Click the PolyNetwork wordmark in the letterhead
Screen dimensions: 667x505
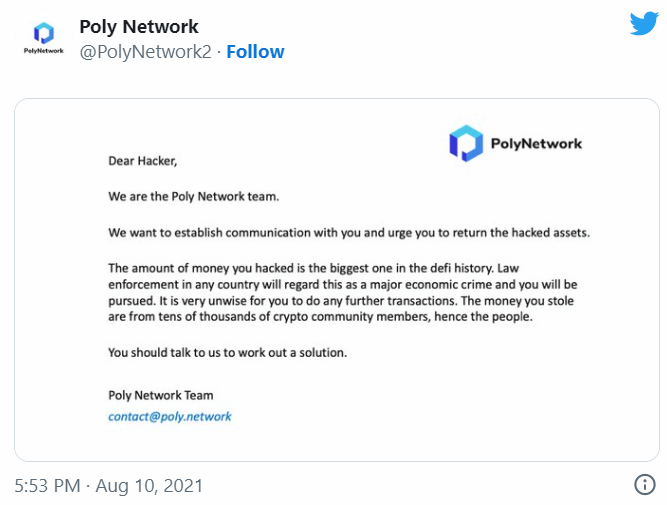point(536,143)
